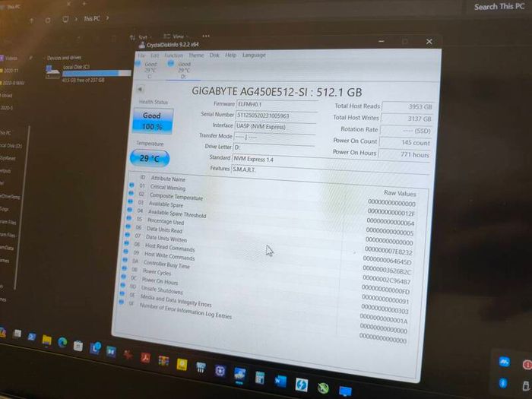Click the Total Host Writes value 3137 GB
Screen dimensions: 532x399
tap(407, 119)
